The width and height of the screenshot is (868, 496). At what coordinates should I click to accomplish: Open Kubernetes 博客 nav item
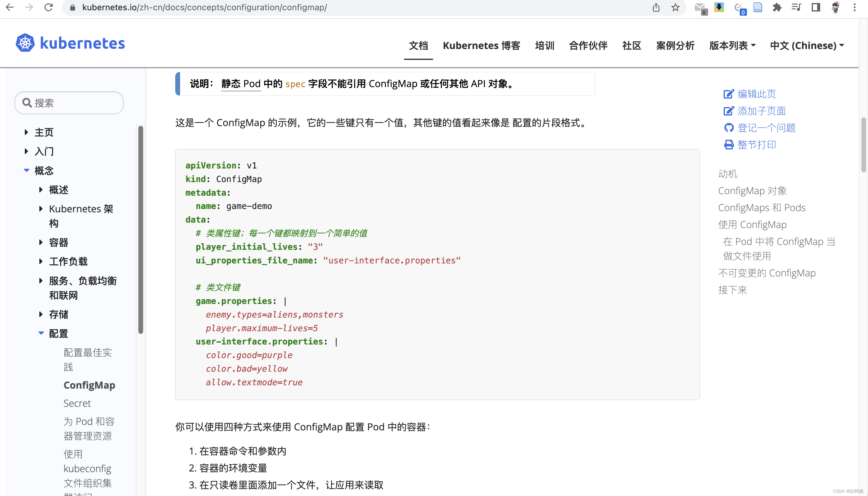[x=481, y=45]
